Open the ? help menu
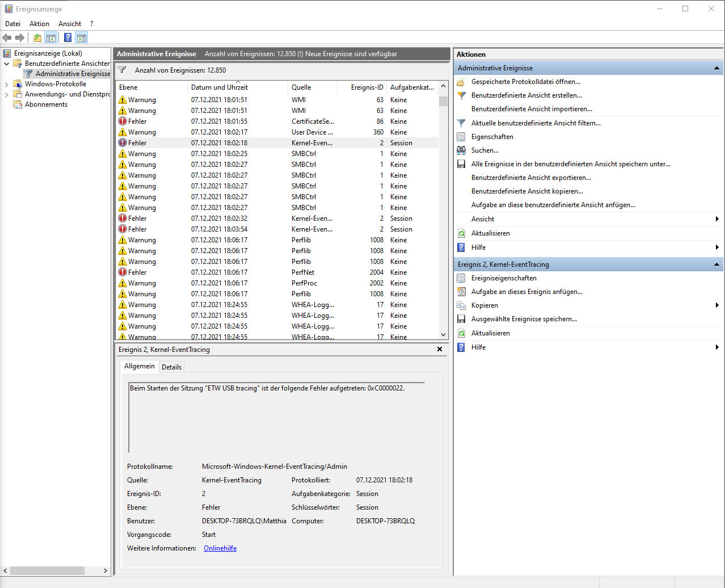The image size is (725, 588). (x=91, y=24)
